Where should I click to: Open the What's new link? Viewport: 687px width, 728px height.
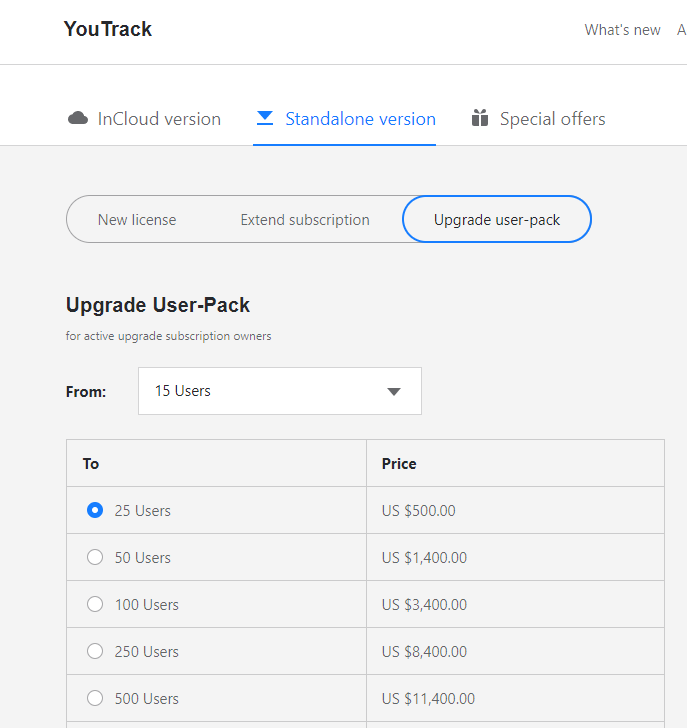tap(622, 30)
